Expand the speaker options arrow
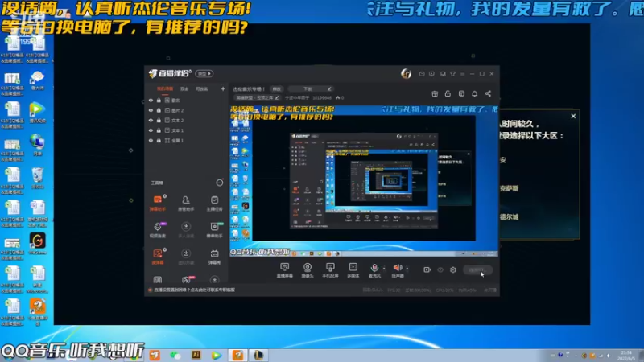This screenshot has width=644, height=362. click(407, 269)
